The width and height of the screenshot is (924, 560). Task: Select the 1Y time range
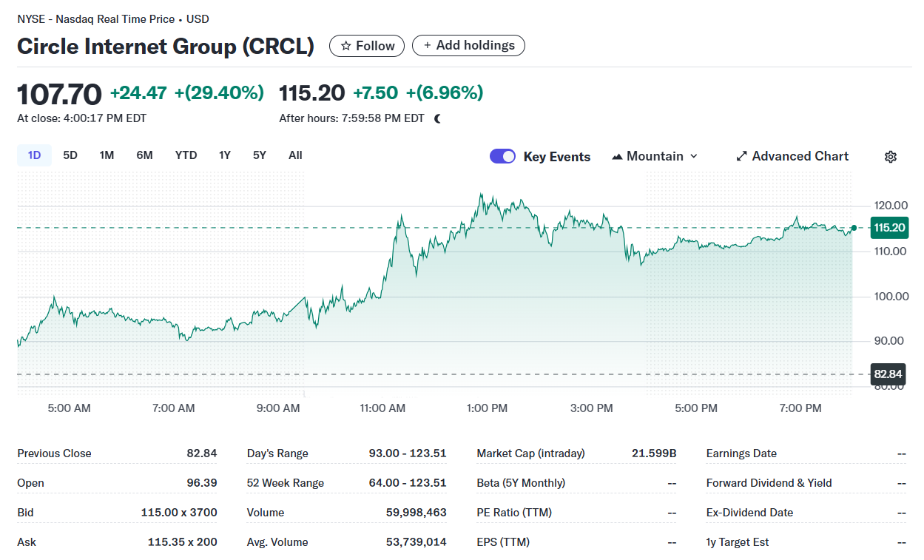[x=225, y=155]
